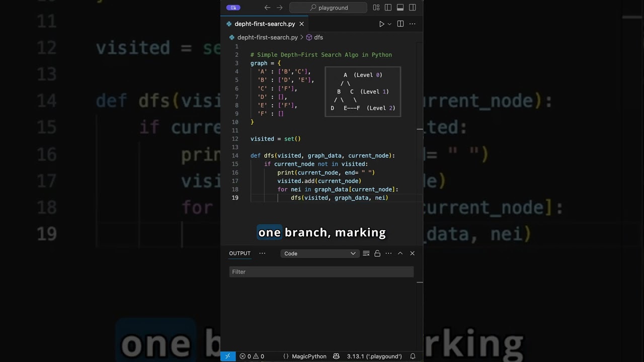The image size is (644, 362).
Task: Click the 'A' : ['B','C'] graph entry
Action: pos(284,71)
